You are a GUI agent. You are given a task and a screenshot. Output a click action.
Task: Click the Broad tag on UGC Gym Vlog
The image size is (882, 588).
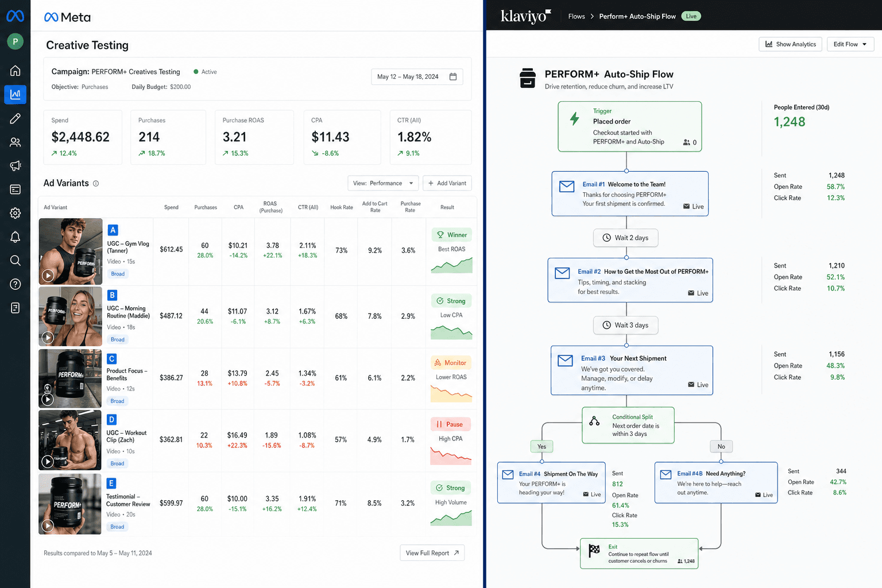pos(118,274)
